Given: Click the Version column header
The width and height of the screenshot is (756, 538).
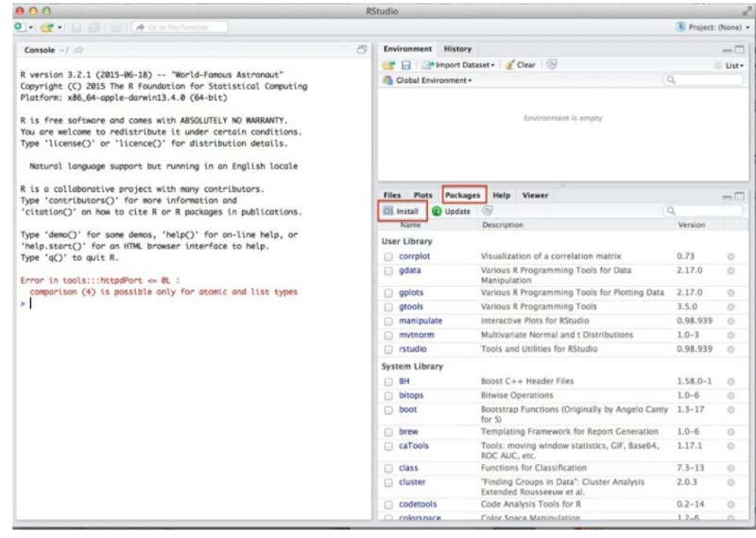Looking at the screenshot, I should pyautogui.click(x=692, y=225).
